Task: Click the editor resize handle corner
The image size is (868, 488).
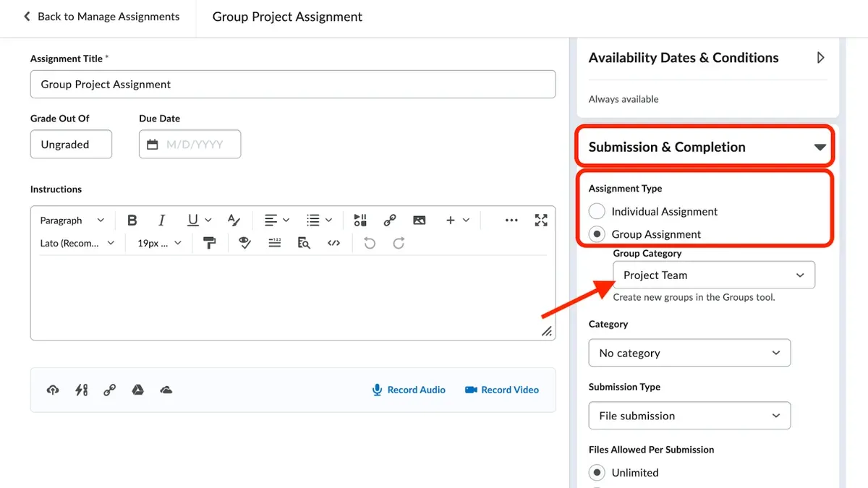Action: 548,331
